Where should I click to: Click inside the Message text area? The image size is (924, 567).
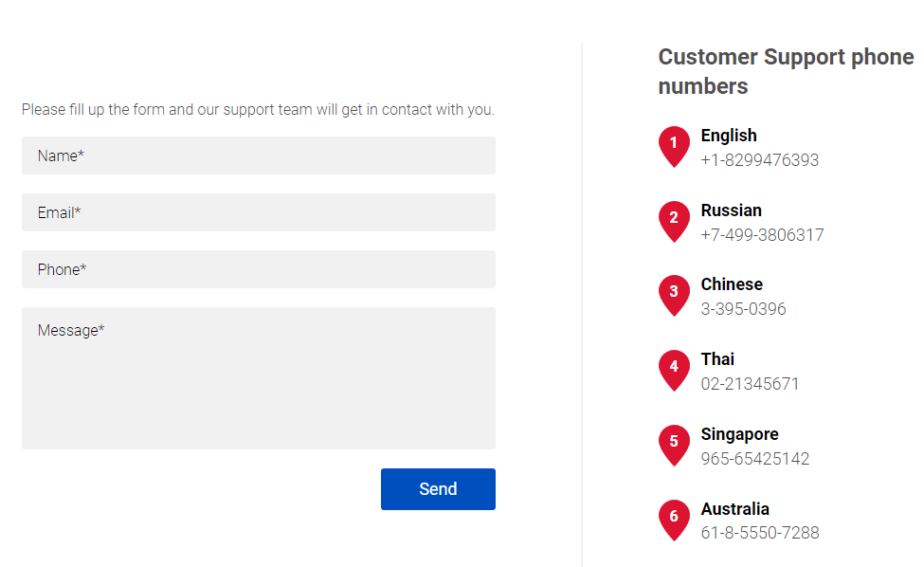coord(259,378)
